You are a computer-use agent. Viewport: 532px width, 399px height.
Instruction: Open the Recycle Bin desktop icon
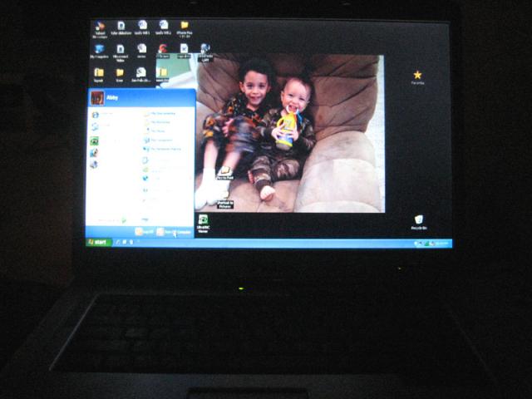(x=419, y=220)
